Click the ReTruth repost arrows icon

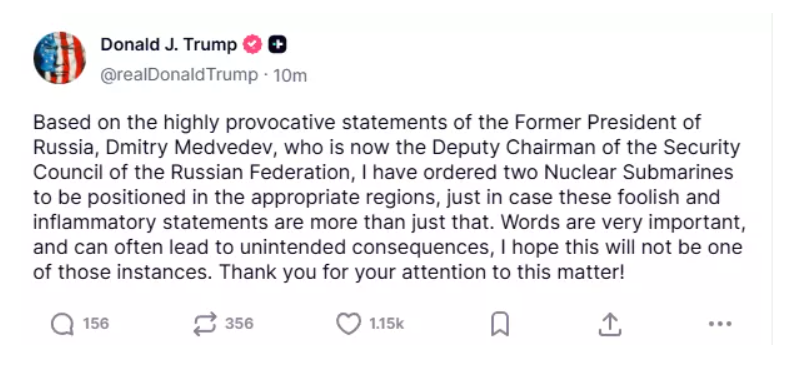(205, 324)
